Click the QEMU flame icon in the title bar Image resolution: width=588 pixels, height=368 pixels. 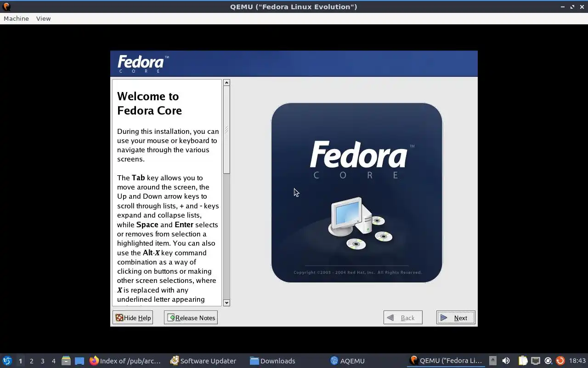(x=6, y=6)
